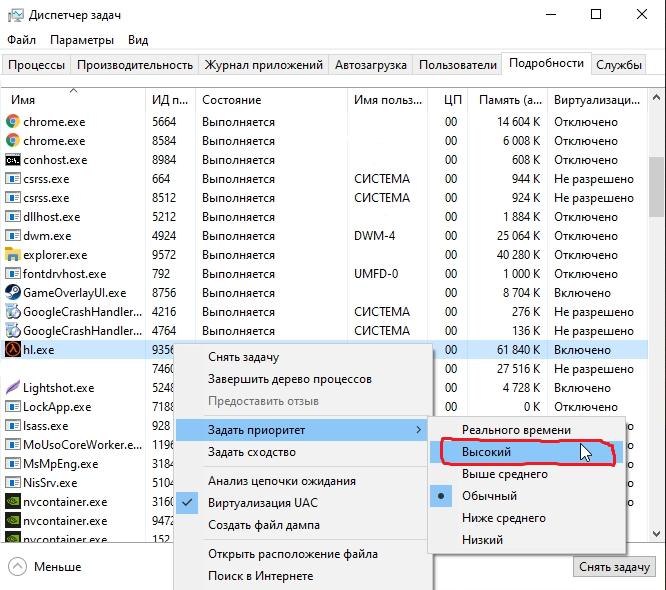The height and width of the screenshot is (590, 666).
Task: Expand the Задать приоритет submenu arrow
Action: [419, 430]
